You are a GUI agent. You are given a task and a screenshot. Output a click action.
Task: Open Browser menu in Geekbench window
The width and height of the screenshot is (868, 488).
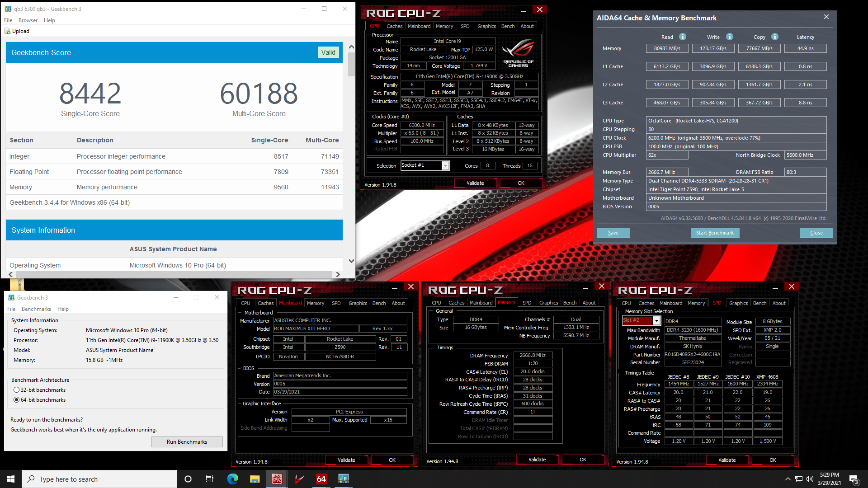click(28, 20)
